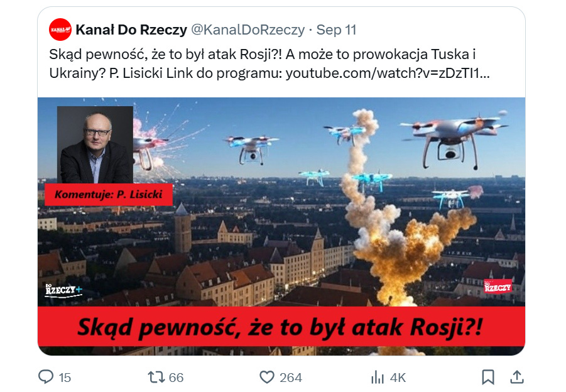The height and width of the screenshot is (392, 566).
Task: Repost this tweet using the retweet icon
Action: pyautogui.click(x=156, y=377)
